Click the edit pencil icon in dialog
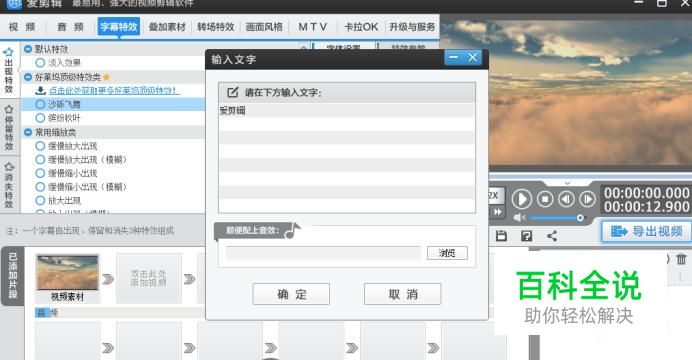692x360 pixels. 232,92
